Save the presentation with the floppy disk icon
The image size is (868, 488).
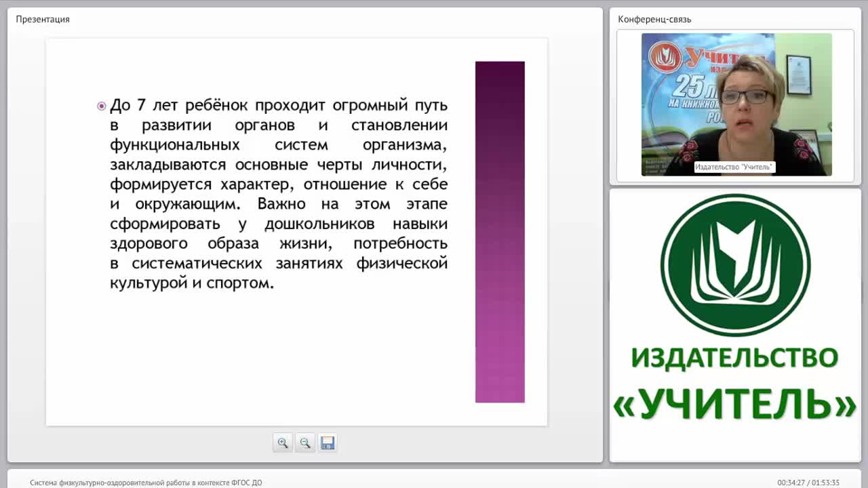[328, 443]
